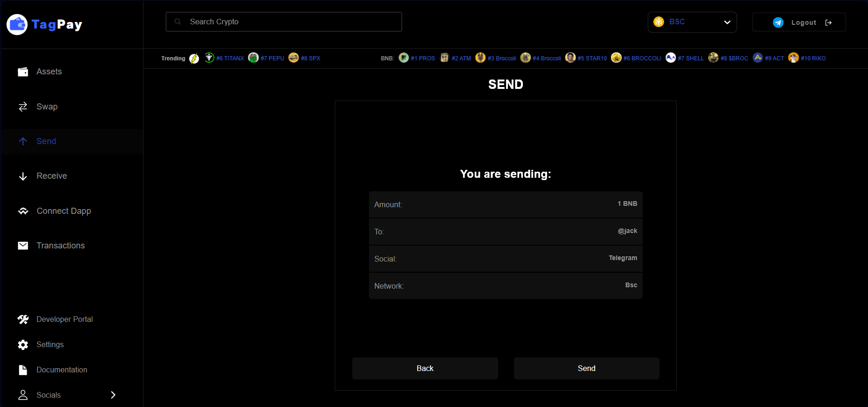Click the TagPay logo icon
Screen dimensions: 868x407
coord(17,24)
